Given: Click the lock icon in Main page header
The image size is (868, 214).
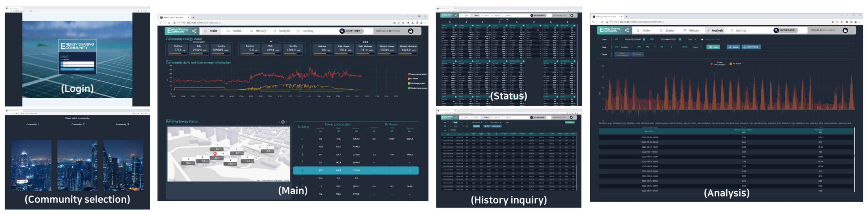Looking at the screenshot, I should coord(410,31).
